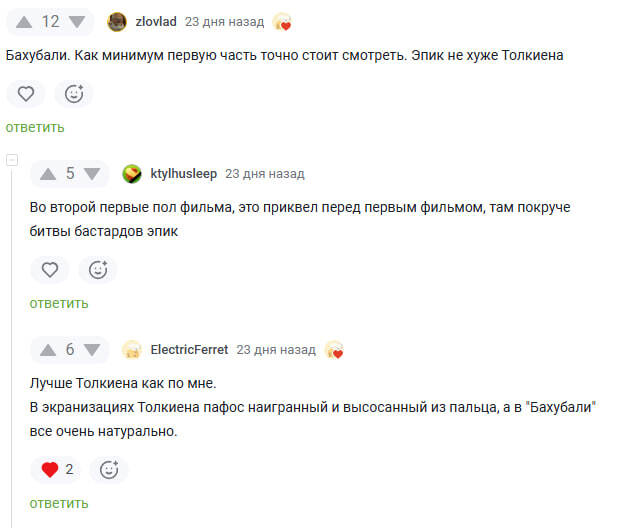
Task: Downvote ElectricFerret's comment
Action: (x=93, y=350)
